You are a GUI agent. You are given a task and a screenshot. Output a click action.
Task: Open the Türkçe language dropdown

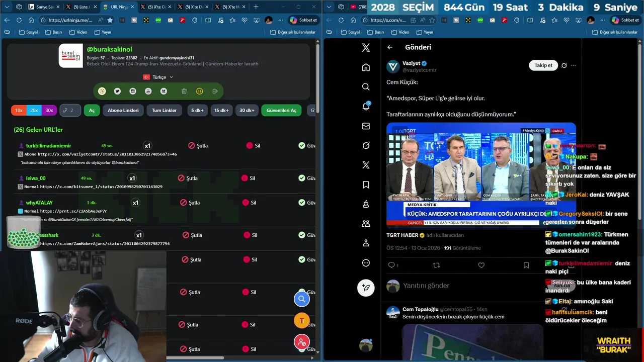pyautogui.click(x=158, y=77)
